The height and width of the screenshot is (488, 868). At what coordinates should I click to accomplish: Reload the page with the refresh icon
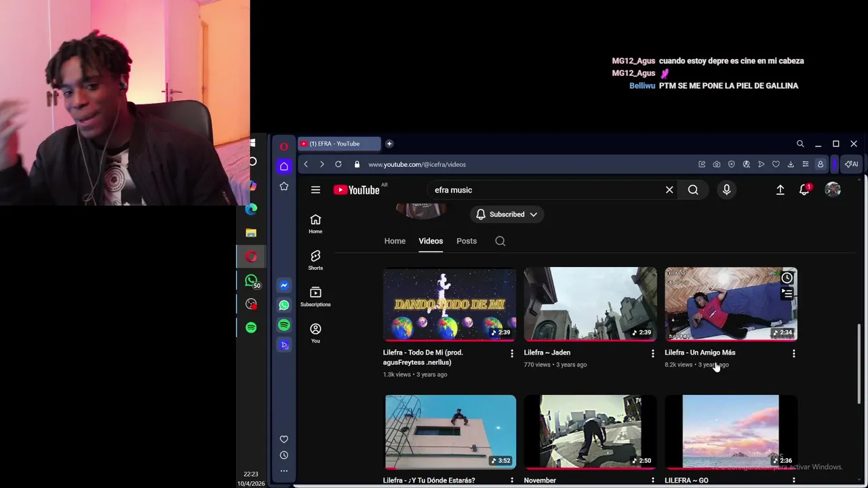tap(338, 164)
